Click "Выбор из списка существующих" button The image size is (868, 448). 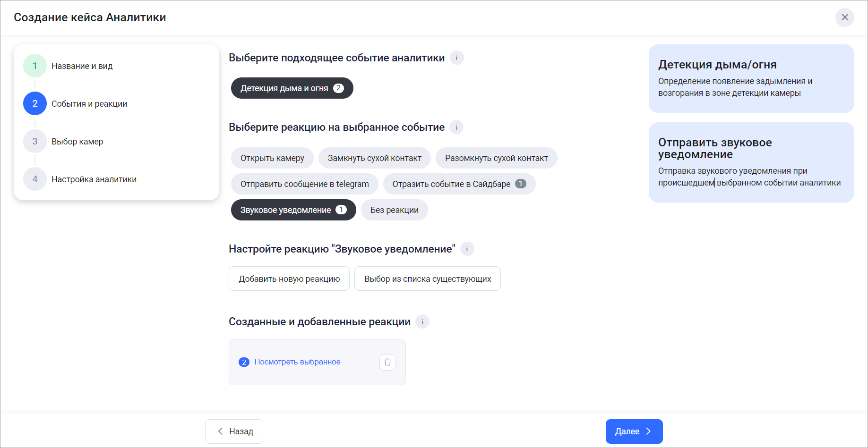(428, 279)
